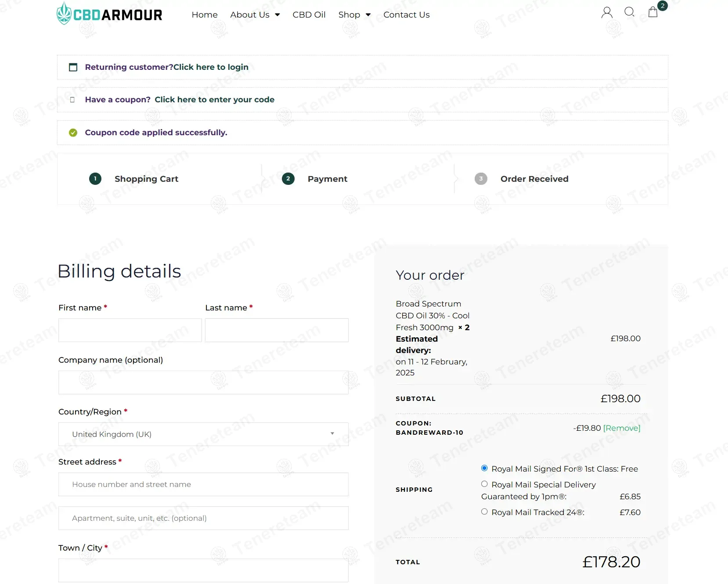Click the estimated delivery date text
728x584 pixels.
click(432, 367)
